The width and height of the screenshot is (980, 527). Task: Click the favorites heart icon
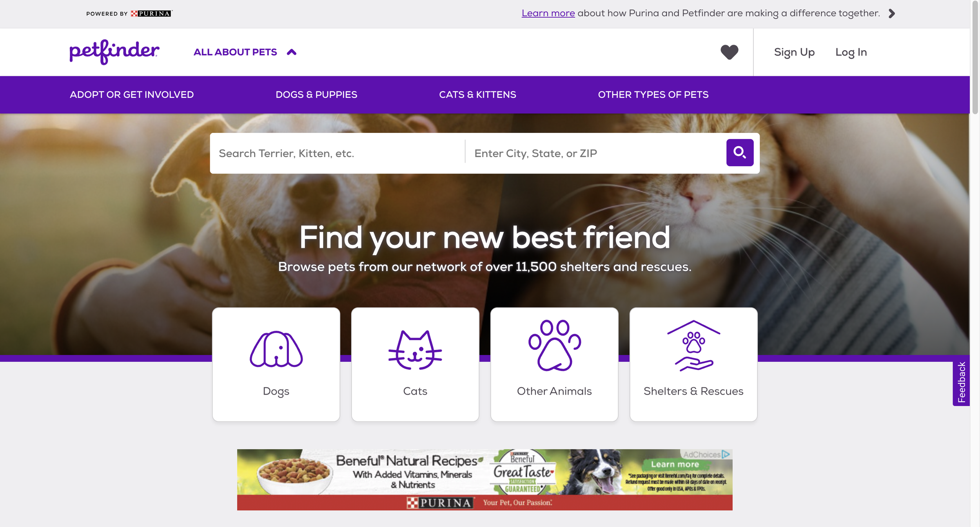[x=729, y=52]
